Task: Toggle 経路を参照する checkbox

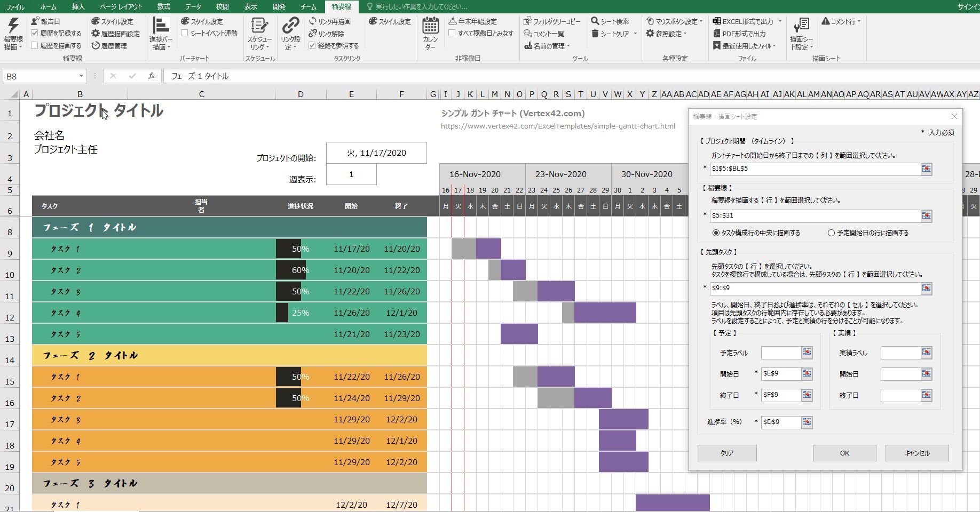Action: click(x=312, y=45)
